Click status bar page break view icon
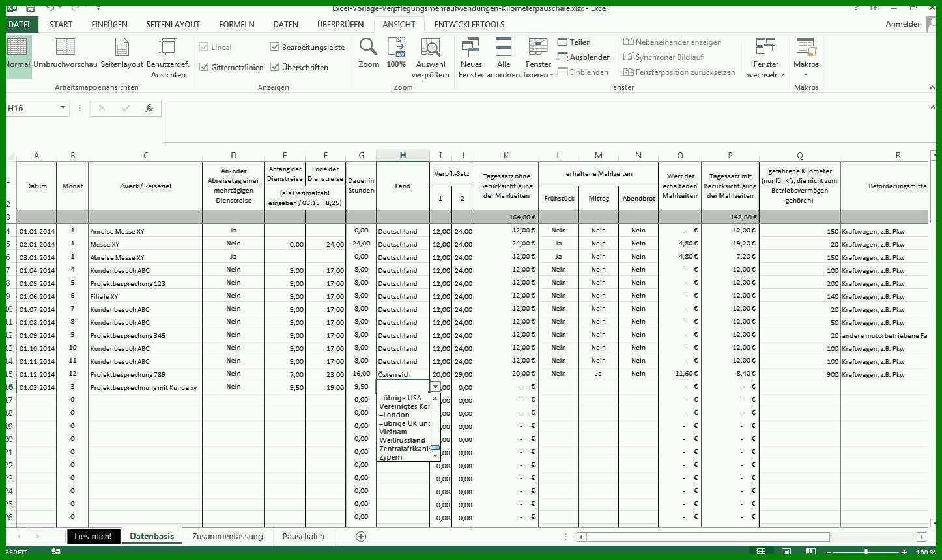Image resolution: width=942 pixels, height=560 pixels. tap(812, 553)
